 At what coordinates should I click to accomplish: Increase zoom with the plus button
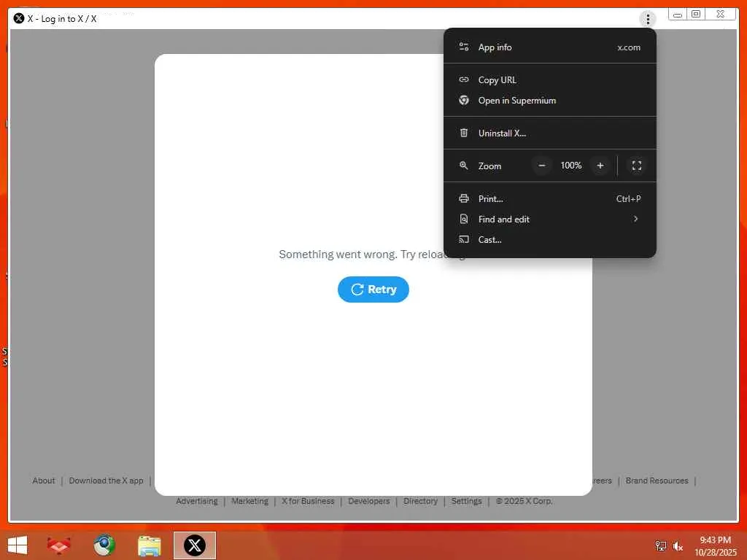600,166
